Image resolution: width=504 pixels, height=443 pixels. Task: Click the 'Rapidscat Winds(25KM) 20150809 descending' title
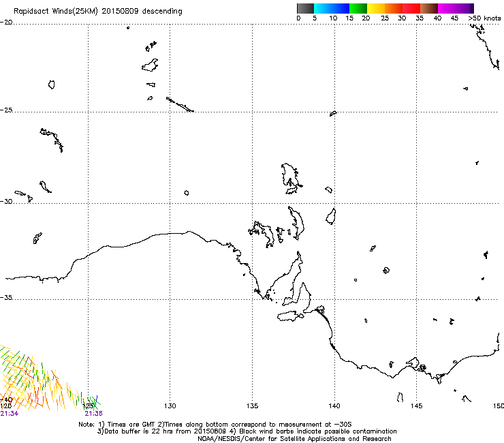(98, 12)
